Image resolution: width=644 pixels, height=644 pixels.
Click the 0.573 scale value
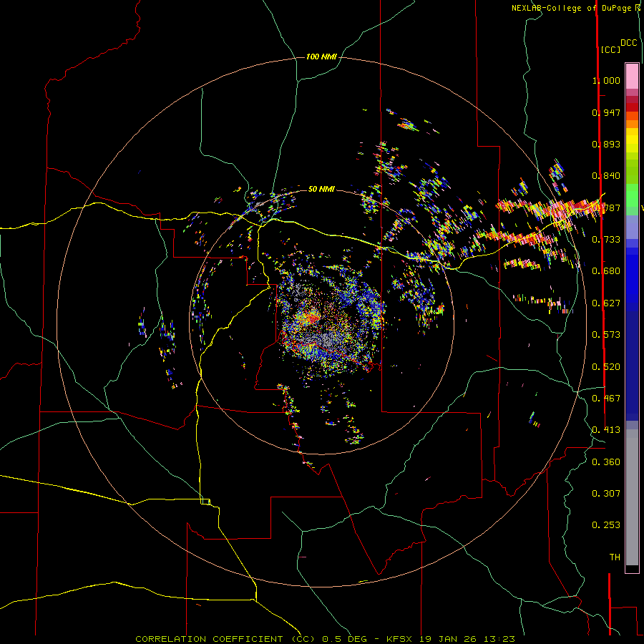606,335
